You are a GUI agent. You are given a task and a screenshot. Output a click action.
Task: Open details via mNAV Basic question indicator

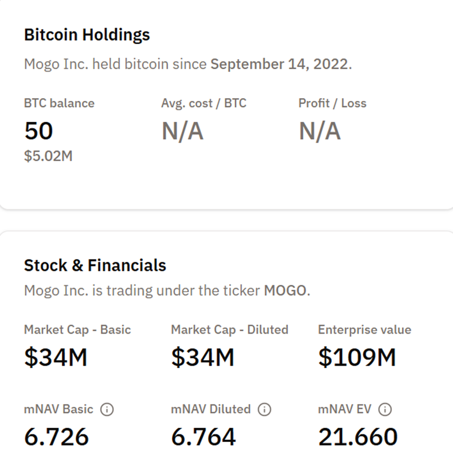pos(108,410)
